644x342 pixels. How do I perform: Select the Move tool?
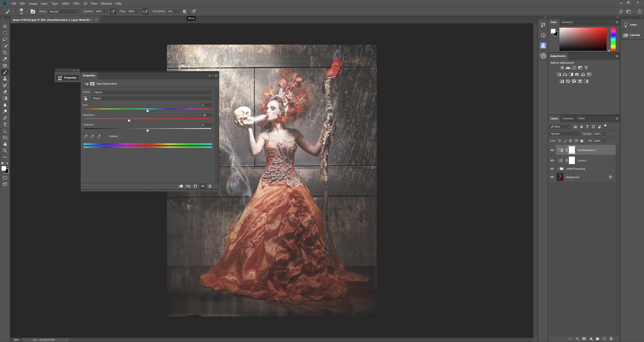pyautogui.click(x=5, y=26)
